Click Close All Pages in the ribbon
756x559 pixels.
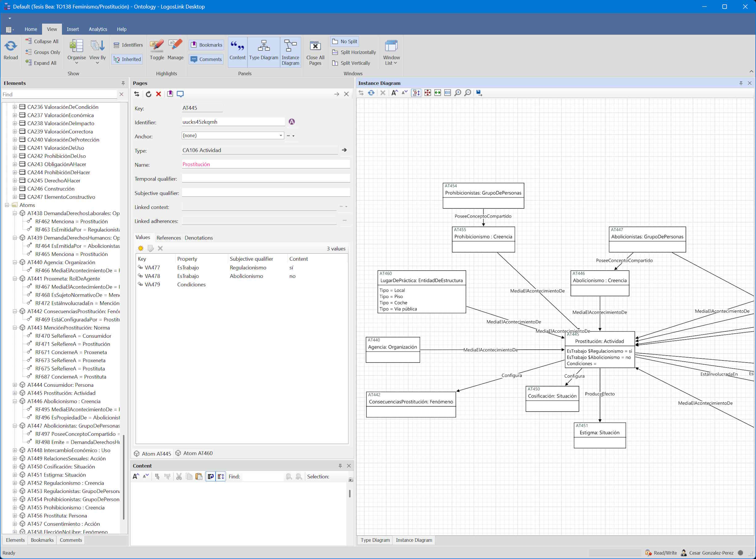315,52
